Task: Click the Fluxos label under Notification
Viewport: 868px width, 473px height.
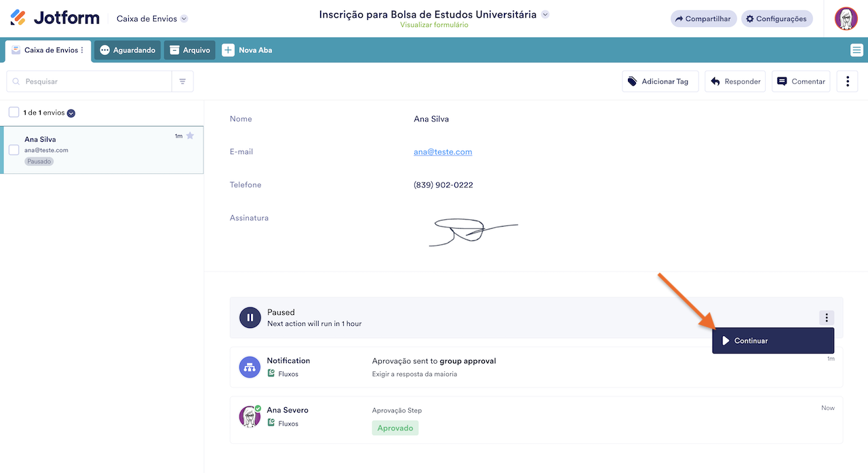Action: tap(288, 374)
